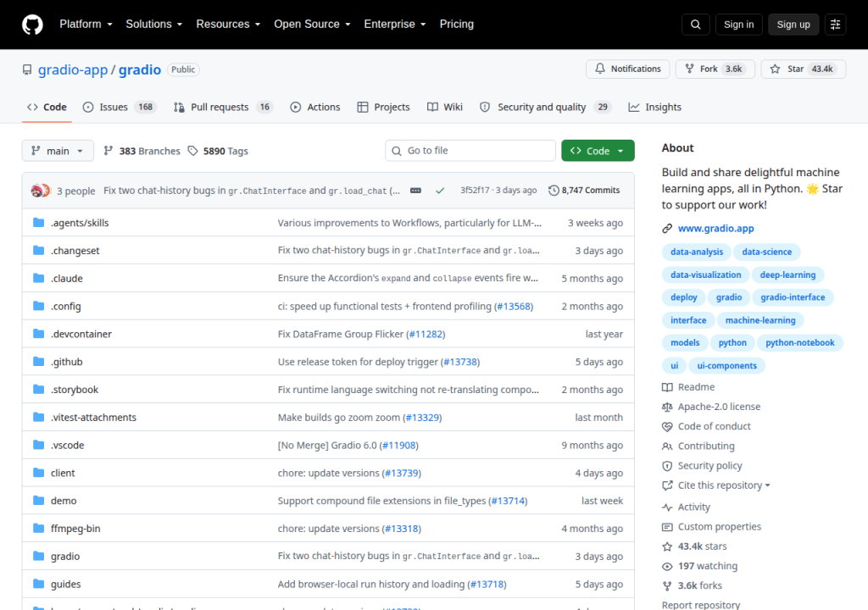Open the Actions tab
This screenshot has height=610, width=868.
tap(315, 108)
